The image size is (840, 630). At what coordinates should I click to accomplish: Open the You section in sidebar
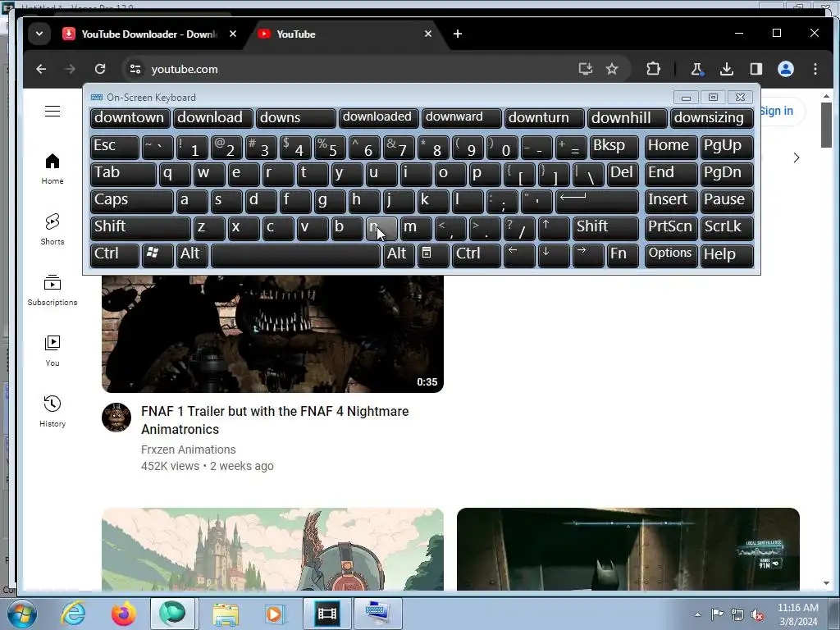[x=52, y=350]
